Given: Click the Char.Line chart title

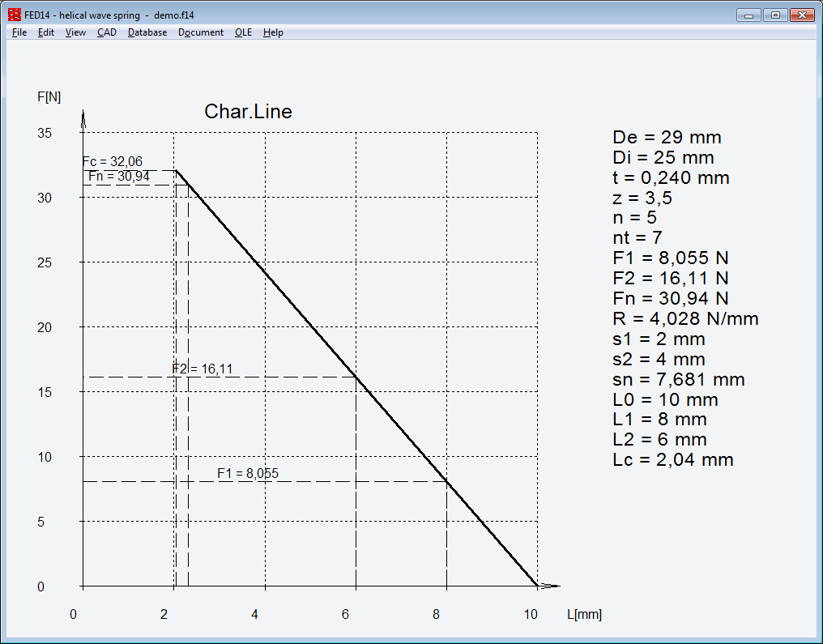Looking at the screenshot, I should [x=248, y=112].
